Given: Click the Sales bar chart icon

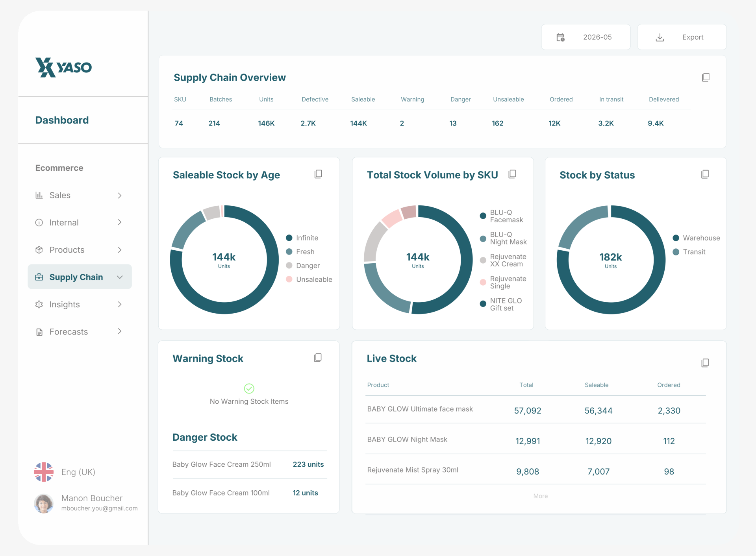Looking at the screenshot, I should (x=39, y=195).
